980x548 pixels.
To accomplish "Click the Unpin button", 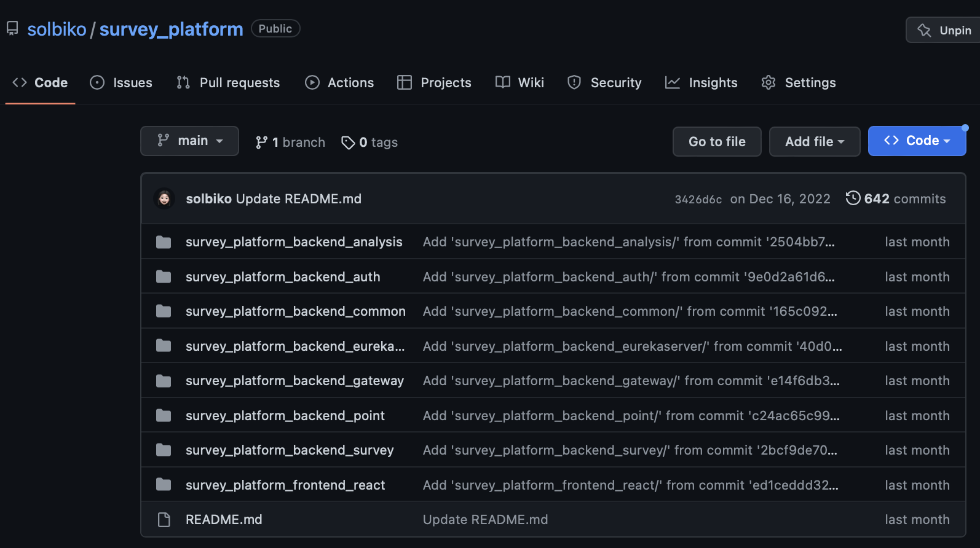I will (x=943, y=30).
